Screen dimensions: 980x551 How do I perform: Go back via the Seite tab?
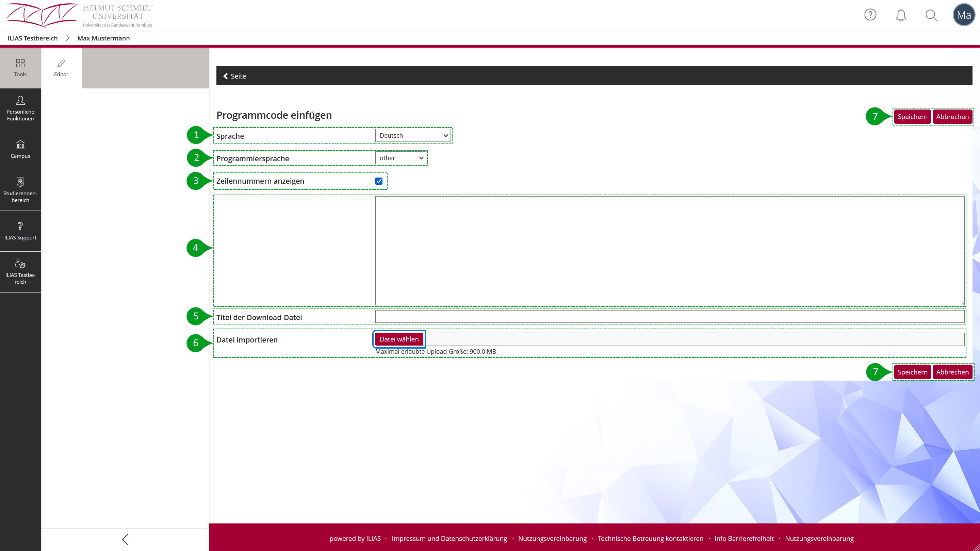pos(235,76)
